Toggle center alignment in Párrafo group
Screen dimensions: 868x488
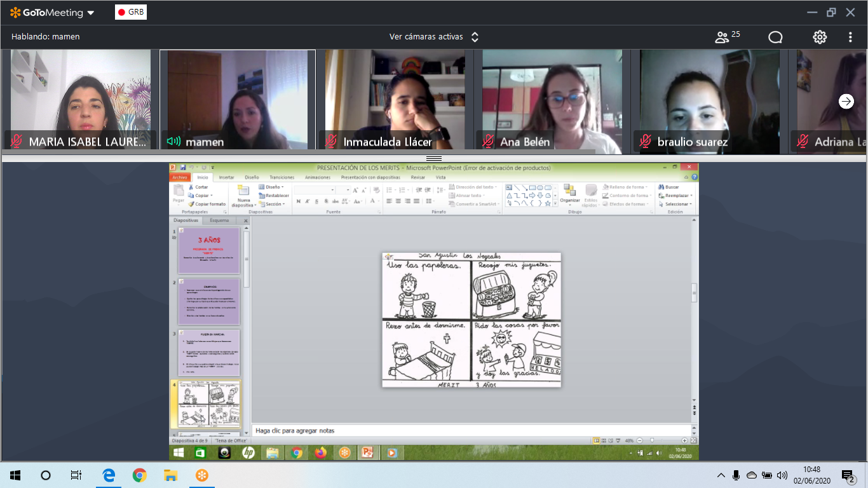pyautogui.click(x=398, y=201)
